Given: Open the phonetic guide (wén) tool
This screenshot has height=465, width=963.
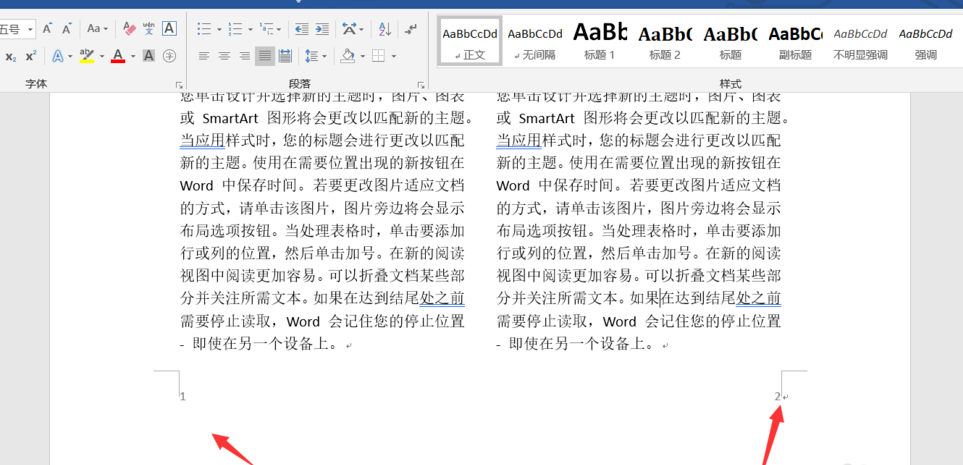Looking at the screenshot, I should [149, 28].
